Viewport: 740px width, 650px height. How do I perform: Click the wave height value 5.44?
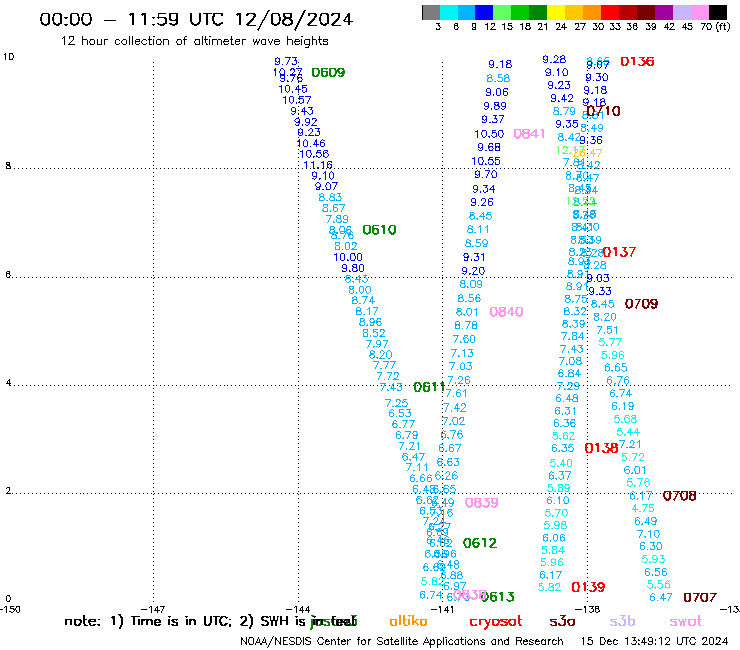pos(628,432)
